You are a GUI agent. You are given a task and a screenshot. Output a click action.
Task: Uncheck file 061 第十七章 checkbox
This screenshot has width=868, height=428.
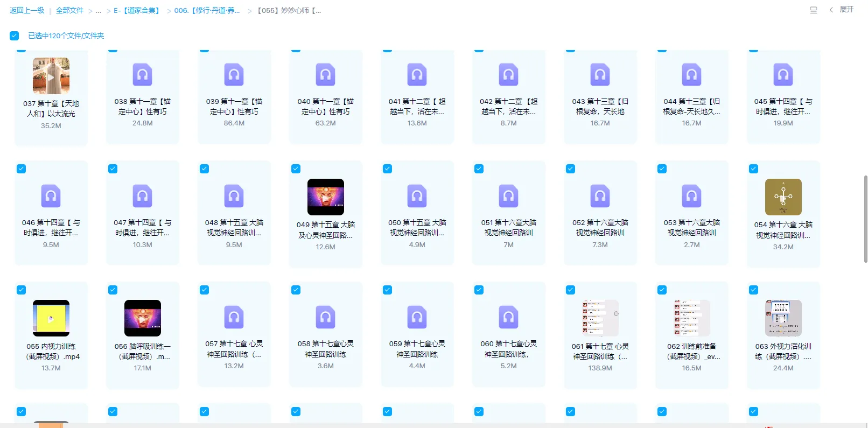point(570,290)
